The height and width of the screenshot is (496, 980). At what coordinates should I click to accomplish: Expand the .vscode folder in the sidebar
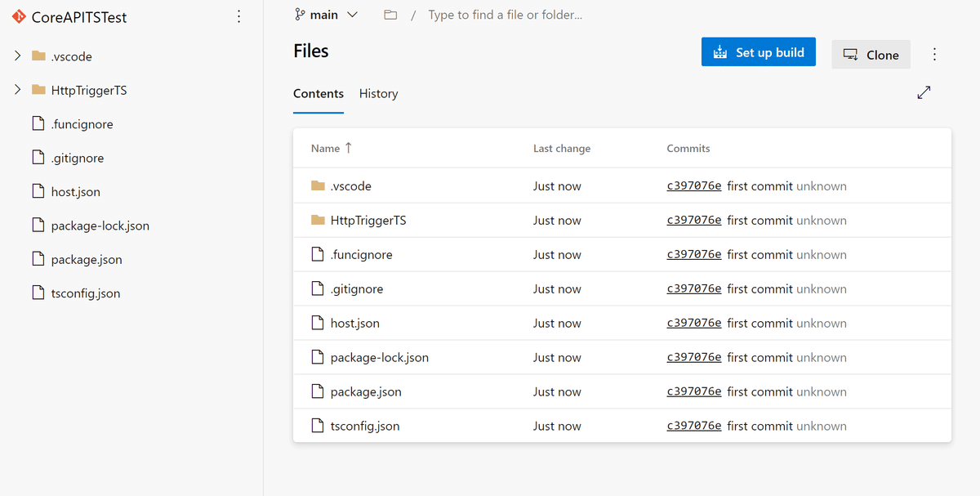16,56
